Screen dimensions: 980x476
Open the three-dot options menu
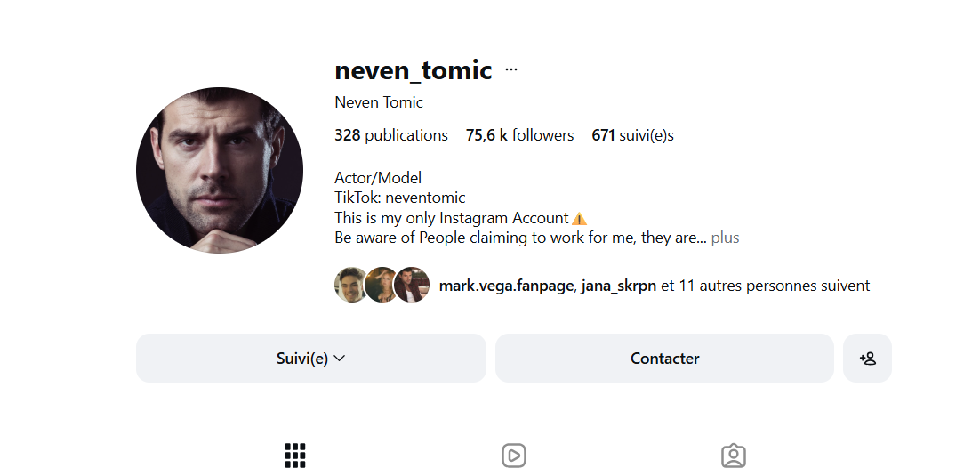pyautogui.click(x=511, y=69)
